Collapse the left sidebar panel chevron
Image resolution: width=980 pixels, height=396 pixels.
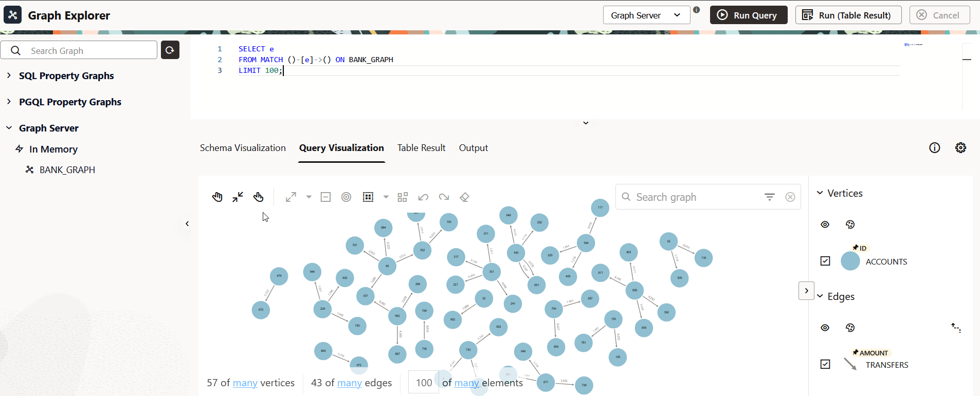[x=187, y=224]
